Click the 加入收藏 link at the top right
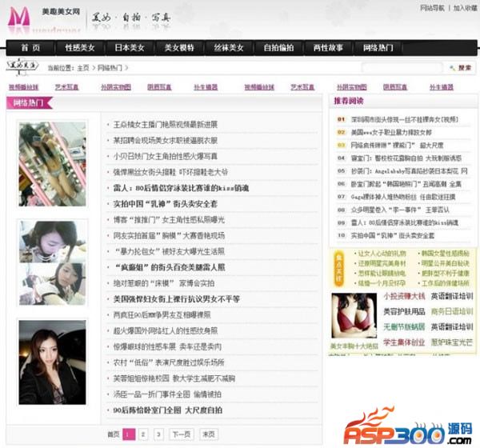The height and width of the screenshot is (448, 480). coord(465,8)
